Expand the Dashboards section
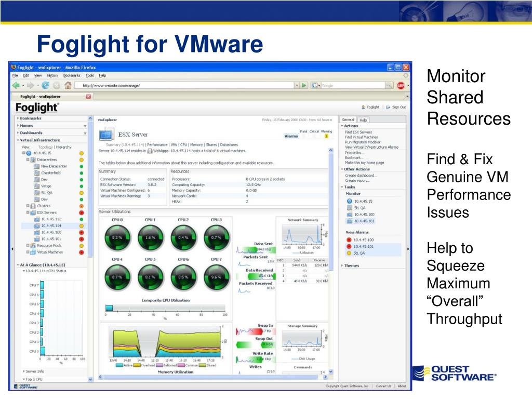 tap(18, 132)
